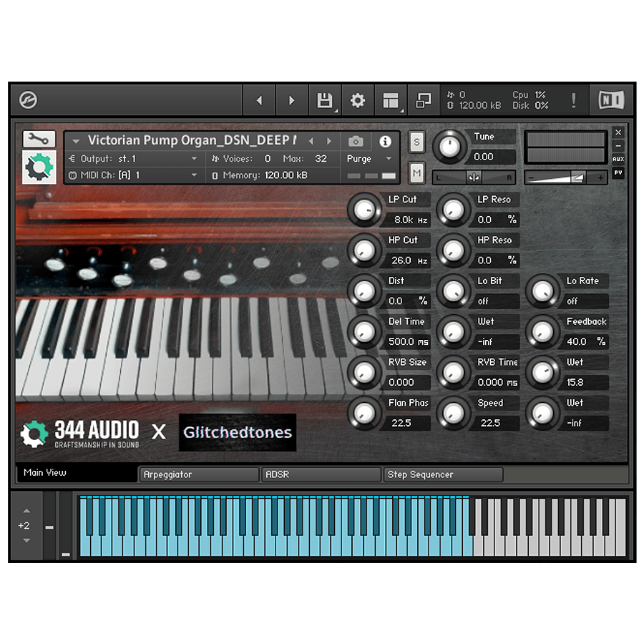Open the Step Sequencer tab
This screenshot has height=644, width=644.
[443, 474]
